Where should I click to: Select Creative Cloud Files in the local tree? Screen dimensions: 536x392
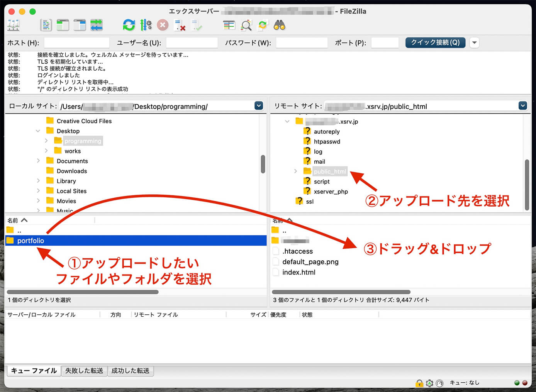pos(84,121)
